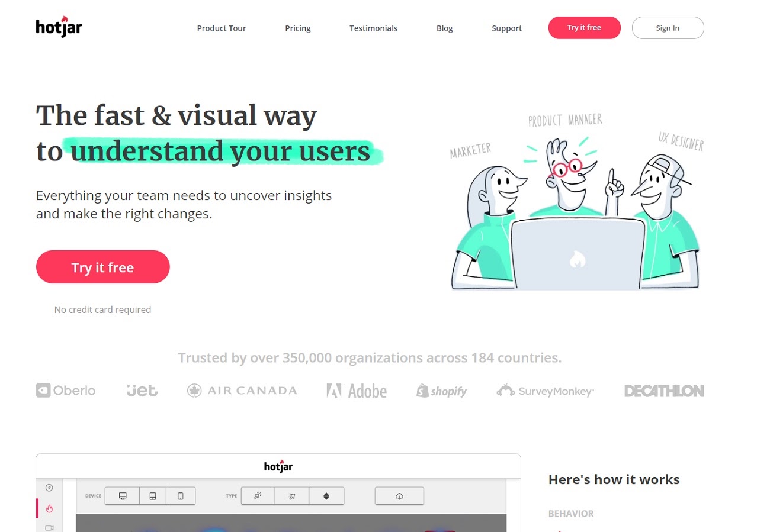Enable the scroll heatmap type
Screen dimensions: 770x532
(326, 496)
